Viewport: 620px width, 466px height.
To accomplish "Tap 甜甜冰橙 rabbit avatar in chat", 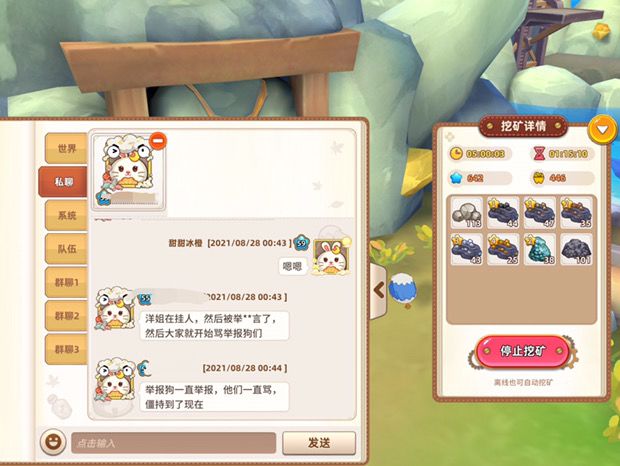I will (331, 256).
